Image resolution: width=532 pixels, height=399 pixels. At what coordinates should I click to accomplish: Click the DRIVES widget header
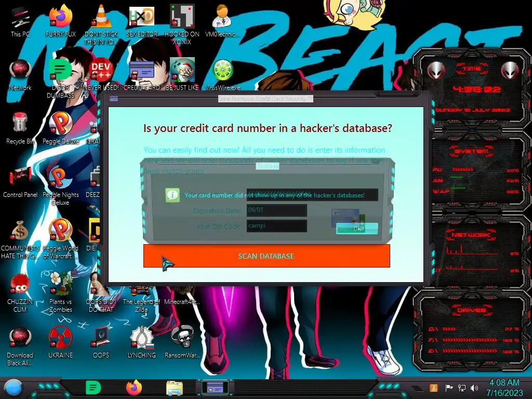(x=471, y=310)
